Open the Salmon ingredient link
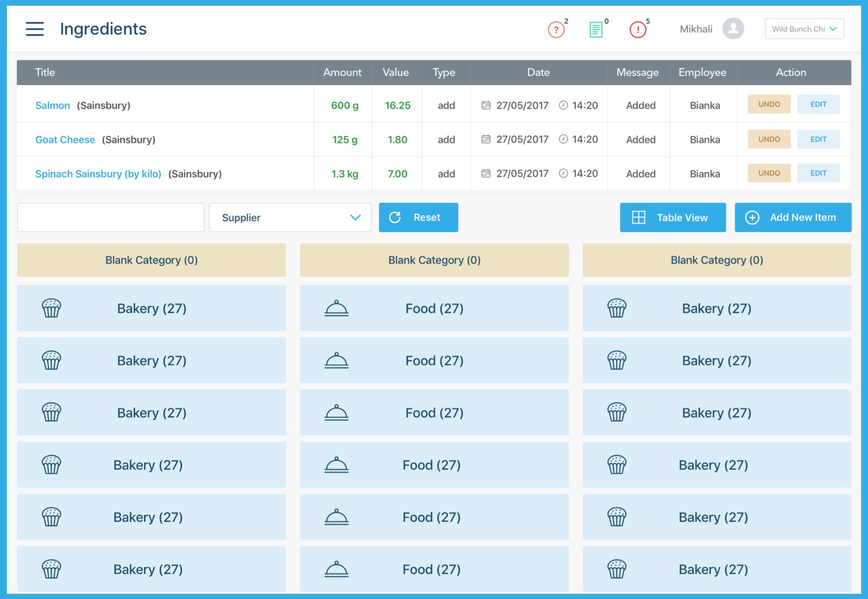Image resolution: width=868 pixels, height=599 pixels. pyautogui.click(x=52, y=105)
